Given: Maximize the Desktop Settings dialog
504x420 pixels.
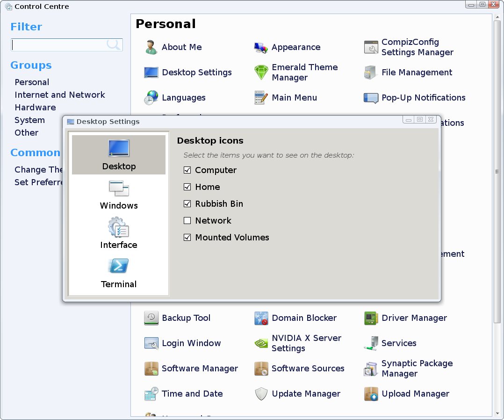Looking at the screenshot, I should coord(419,119).
